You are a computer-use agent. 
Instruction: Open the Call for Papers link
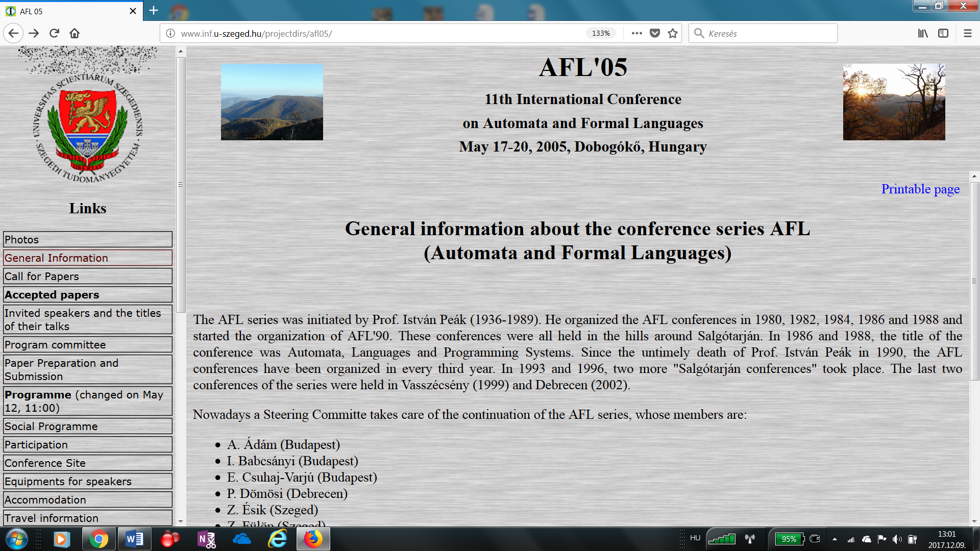point(42,277)
